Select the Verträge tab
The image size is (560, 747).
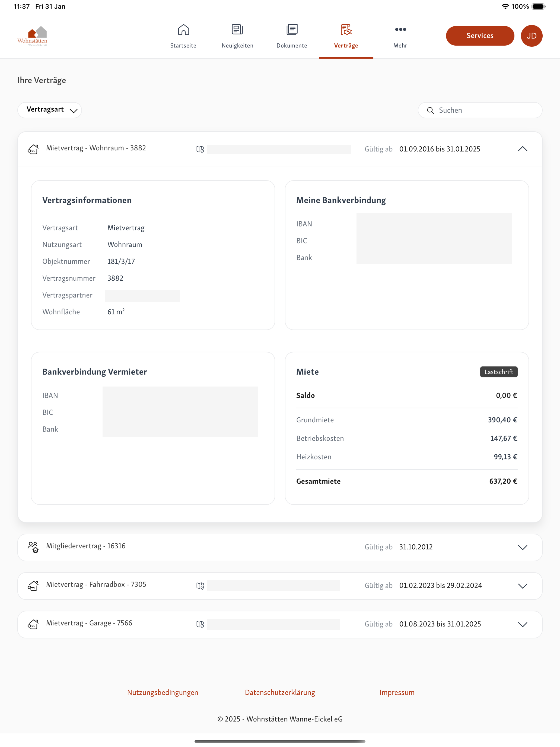tap(346, 36)
